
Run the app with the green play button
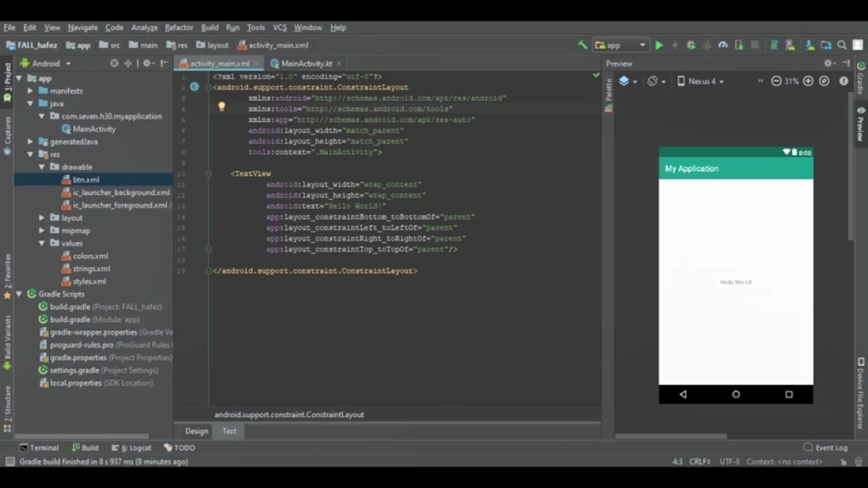point(658,45)
